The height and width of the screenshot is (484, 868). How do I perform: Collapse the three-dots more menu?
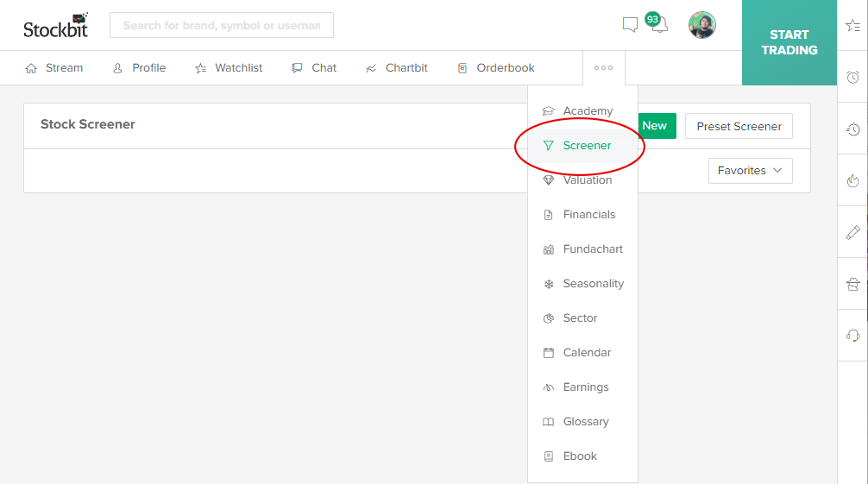(x=603, y=67)
